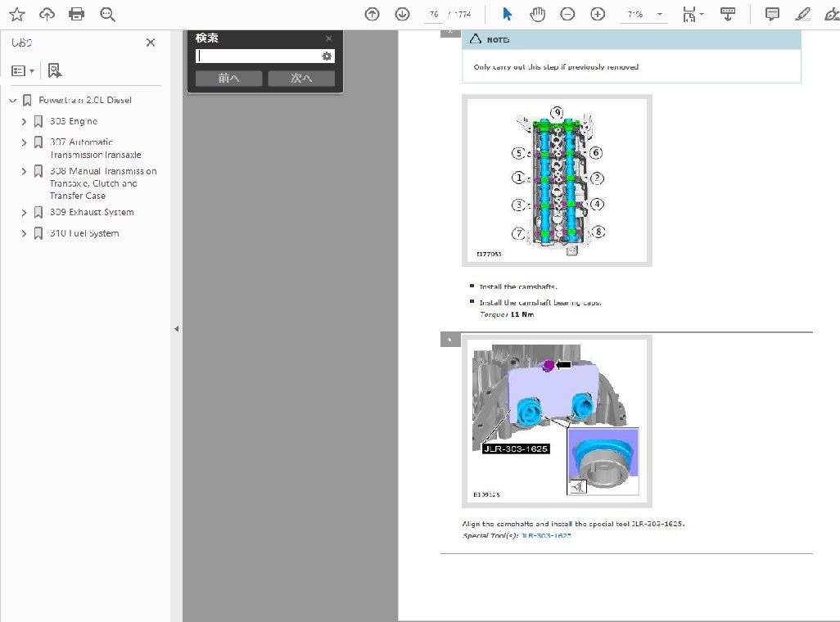Collapse the side panel with arrow handle

pyautogui.click(x=176, y=329)
